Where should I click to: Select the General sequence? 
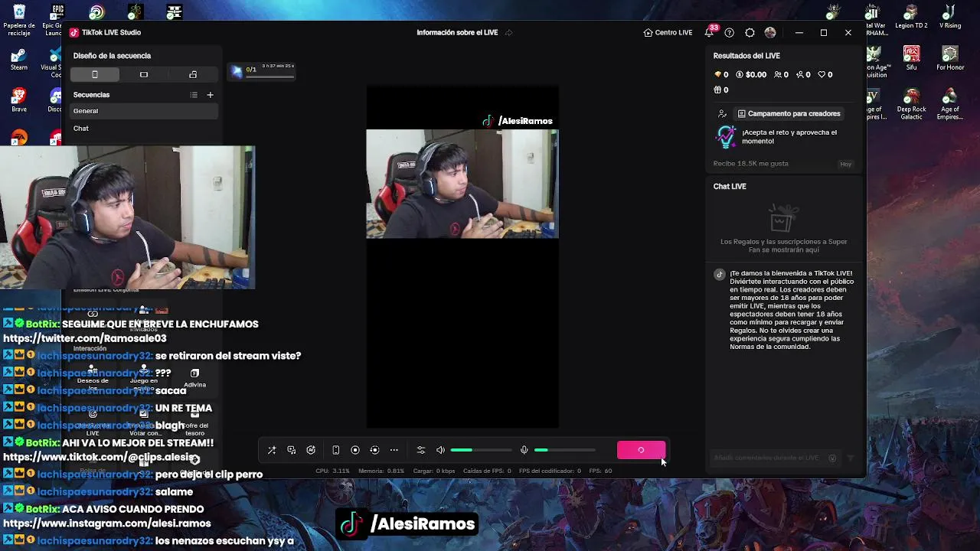144,111
